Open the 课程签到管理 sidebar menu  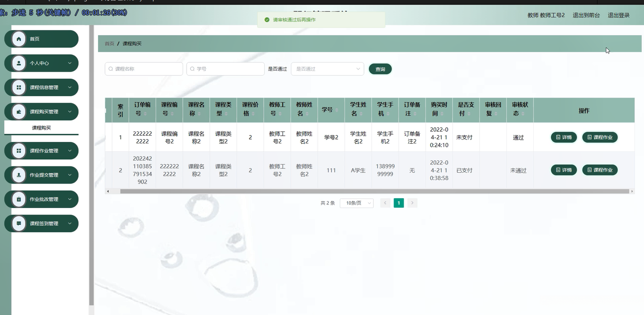coord(41,223)
